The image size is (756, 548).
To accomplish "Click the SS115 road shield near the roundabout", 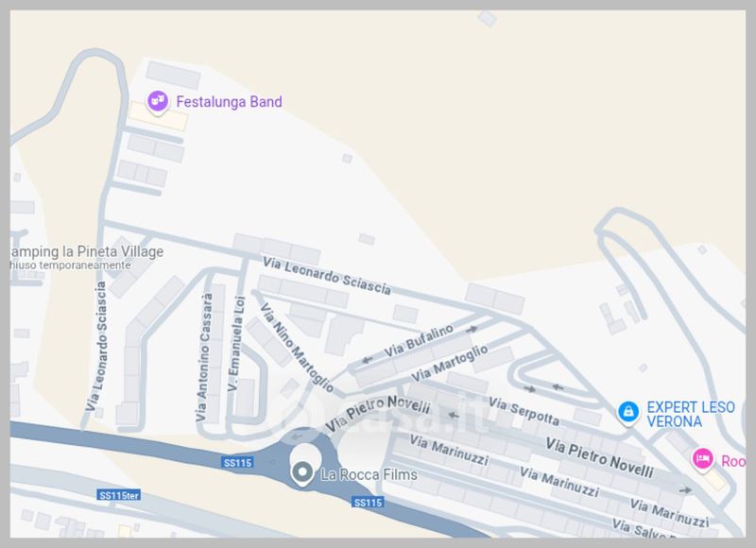I will 238,463.
